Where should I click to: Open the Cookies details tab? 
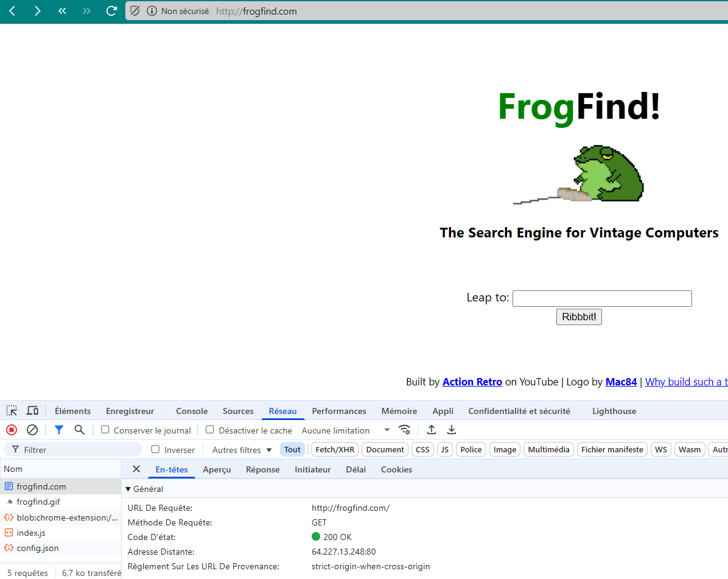tap(396, 469)
